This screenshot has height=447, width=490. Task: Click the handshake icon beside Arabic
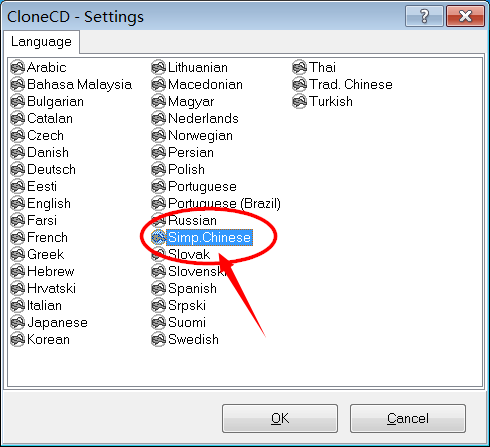pyautogui.click(x=18, y=67)
